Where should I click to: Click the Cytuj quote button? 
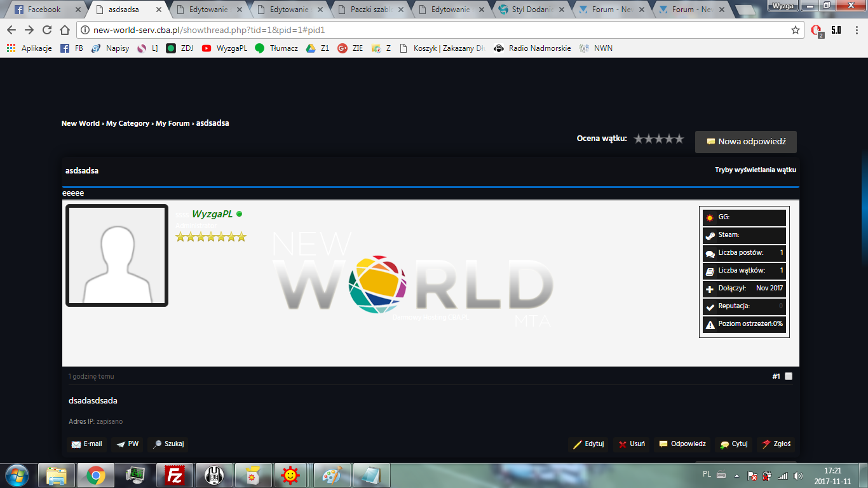[x=733, y=444]
